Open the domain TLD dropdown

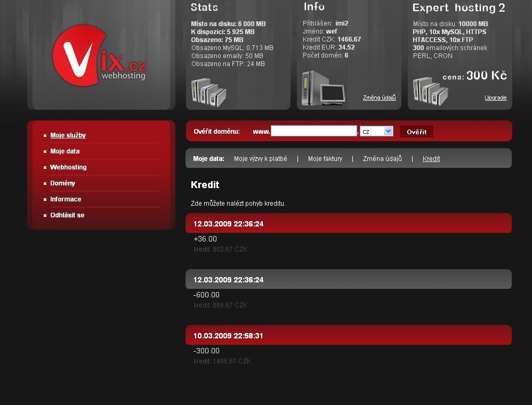pos(376,131)
